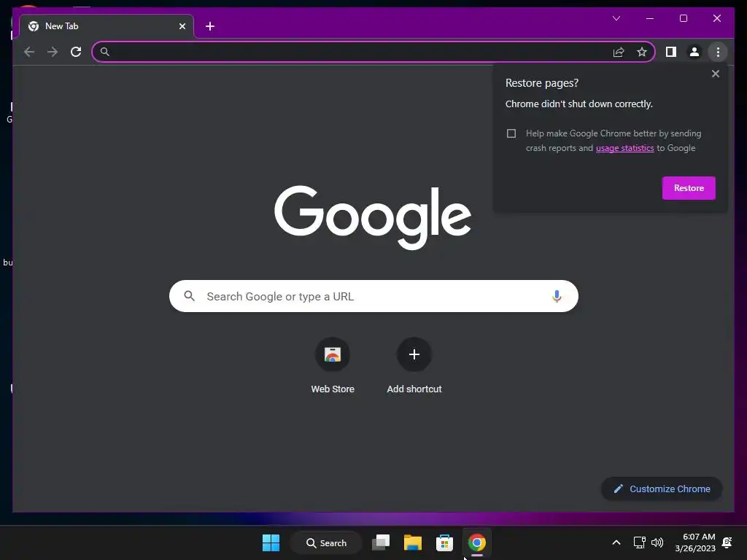The image size is (747, 560).
Task: Open Chrome's three-dot menu
Action: 718,52
